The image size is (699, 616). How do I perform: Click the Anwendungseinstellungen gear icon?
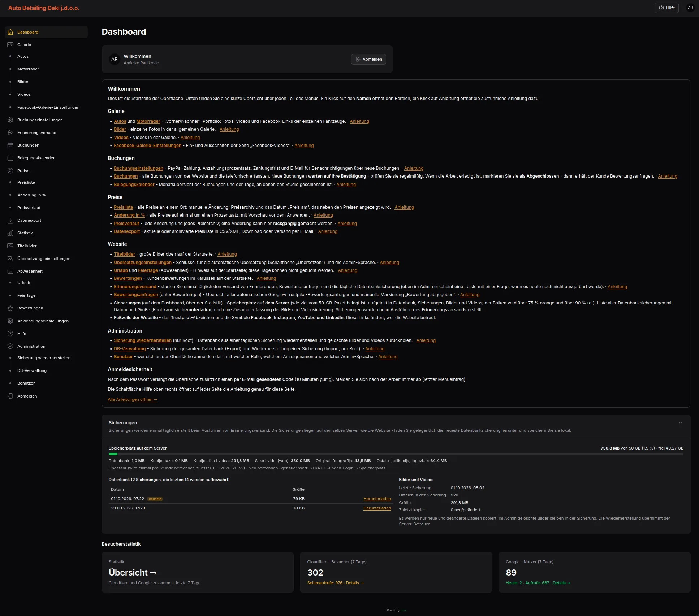(x=10, y=321)
